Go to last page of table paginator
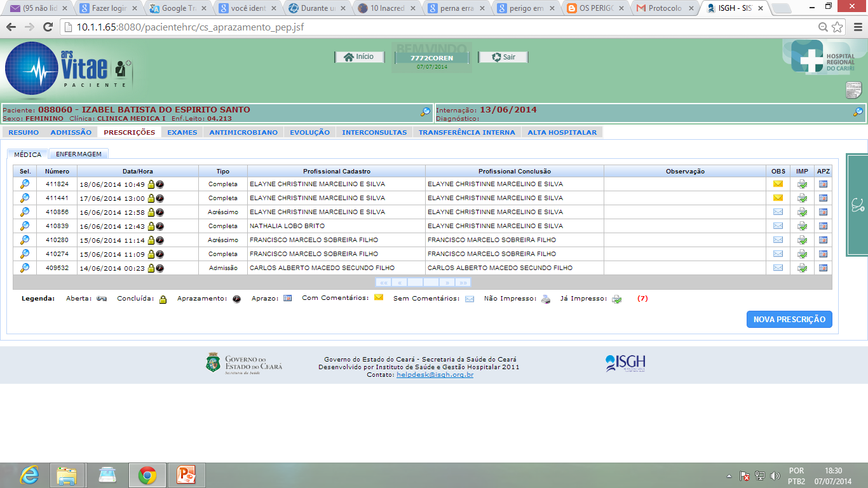The width and height of the screenshot is (868, 488). 463,282
